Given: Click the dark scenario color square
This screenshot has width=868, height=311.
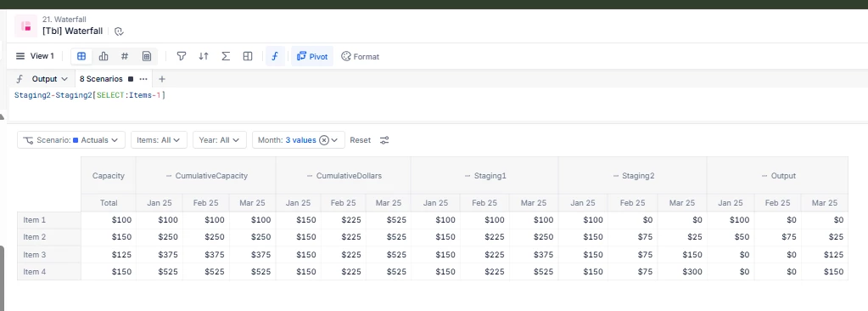Looking at the screenshot, I should (131, 79).
